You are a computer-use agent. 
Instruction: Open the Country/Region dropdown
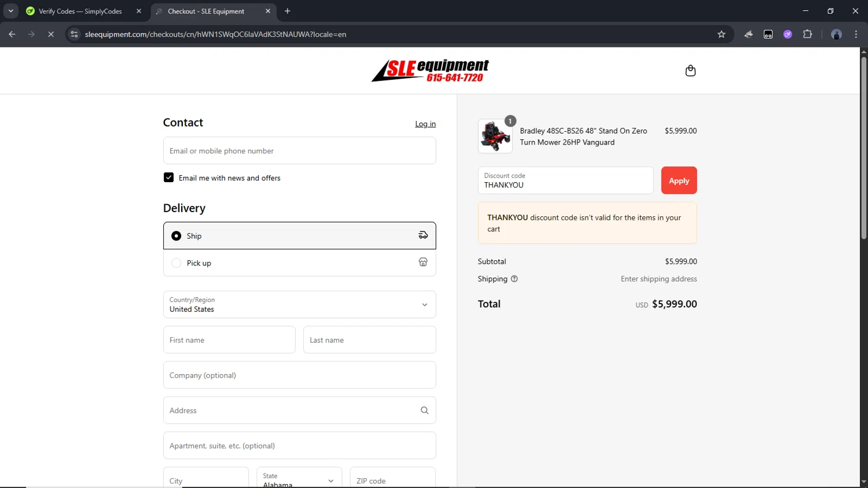click(299, 305)
